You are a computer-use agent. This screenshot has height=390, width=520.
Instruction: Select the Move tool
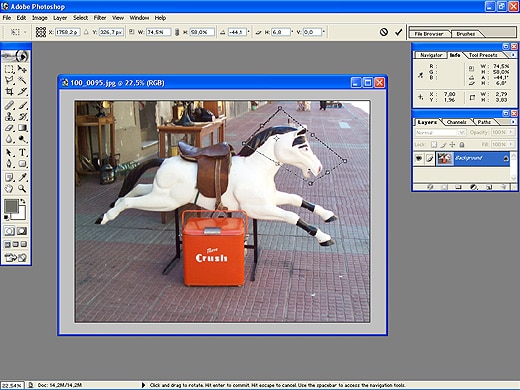pos(22,69)
